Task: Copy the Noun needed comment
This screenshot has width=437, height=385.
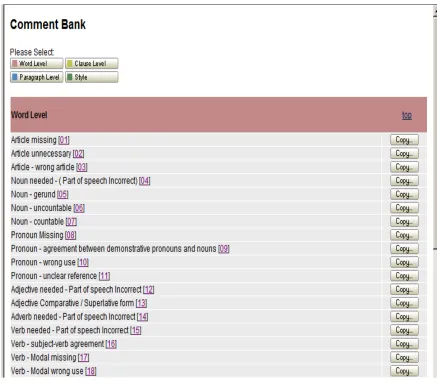Action: [404, 181]
